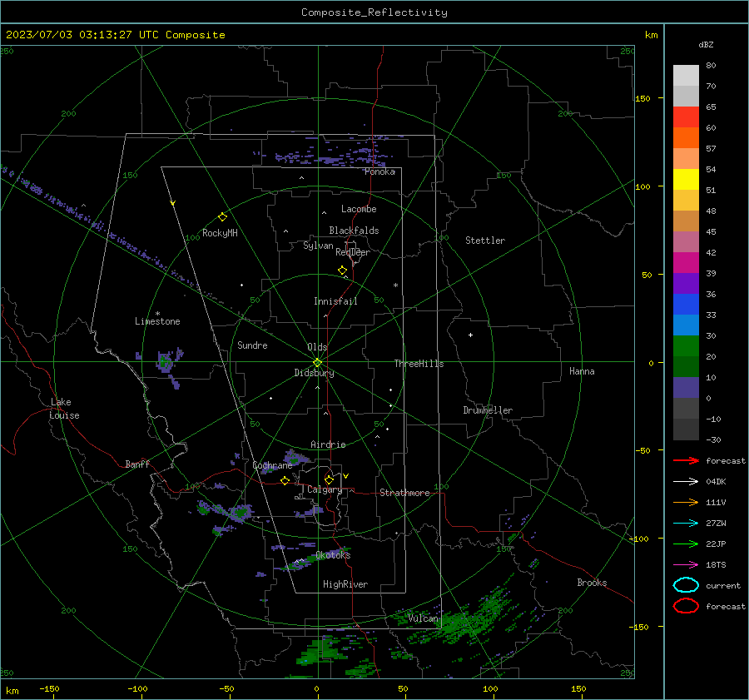Click the ThreeHills city label
The image size is (749, 700).
click(x=419, y=364)
